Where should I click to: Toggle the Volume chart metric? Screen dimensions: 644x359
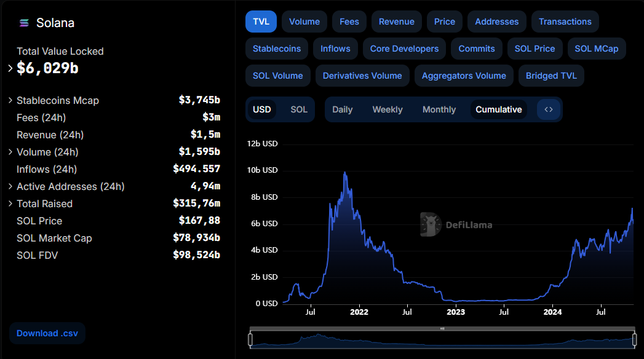point(304,22)
